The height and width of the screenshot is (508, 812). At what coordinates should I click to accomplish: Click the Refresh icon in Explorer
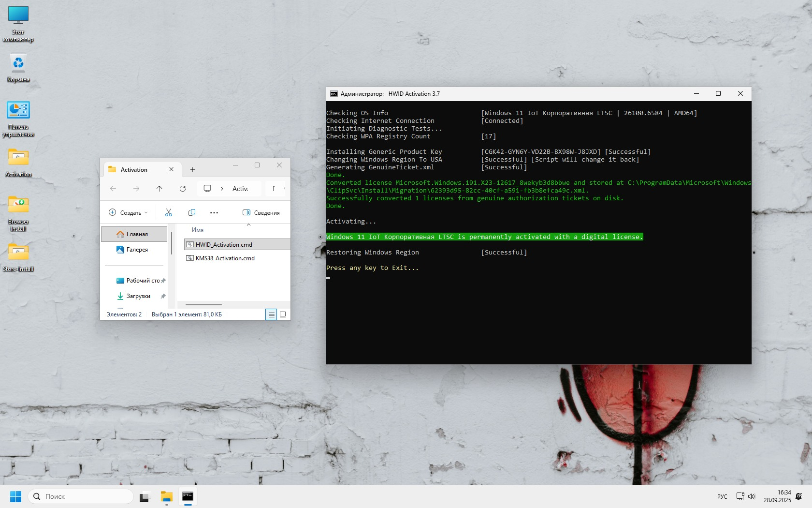pyautogui.click(x=183, y=189)
